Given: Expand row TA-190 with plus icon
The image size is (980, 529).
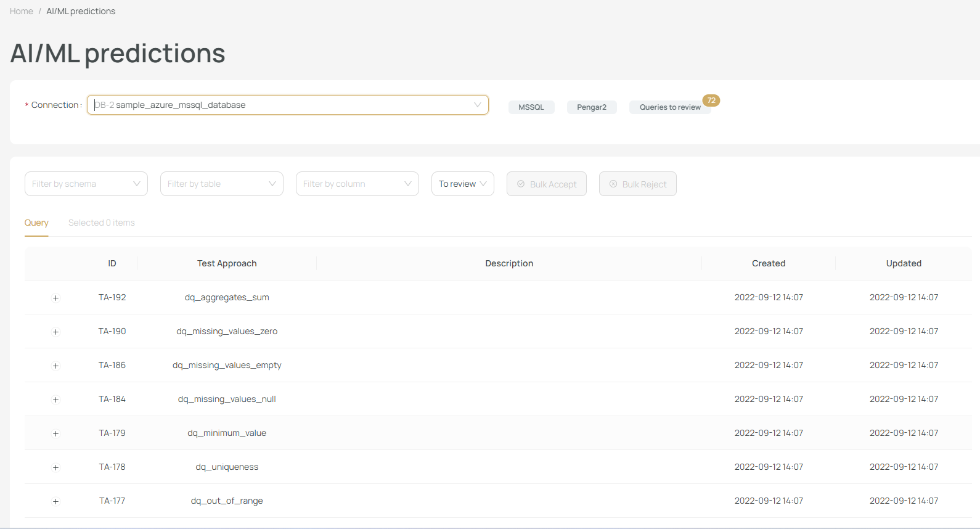Looking at the screenshot, I should point(55,332).
